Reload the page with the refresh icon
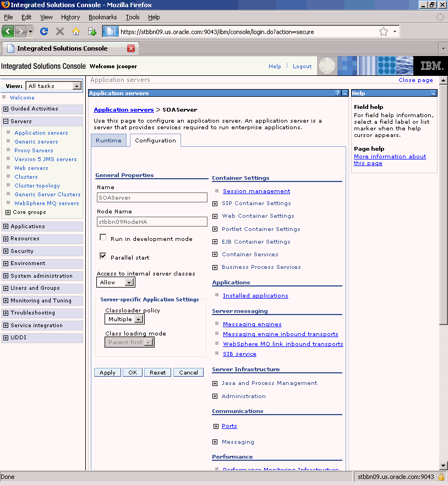The height and width of the screenshot is (485, 448). click(x=44, y=31)
